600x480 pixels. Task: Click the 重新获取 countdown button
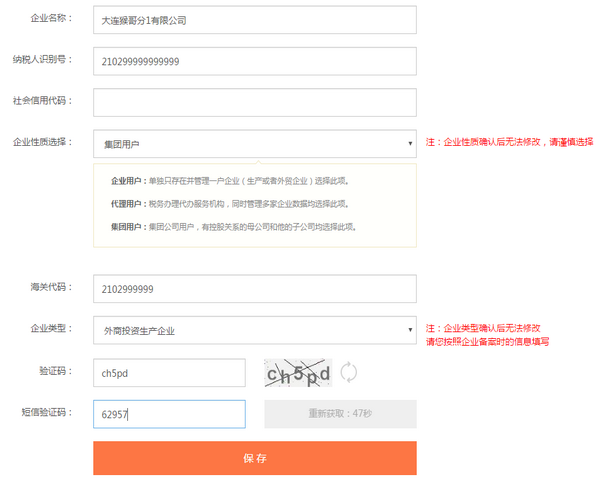[x=340, y=414]
